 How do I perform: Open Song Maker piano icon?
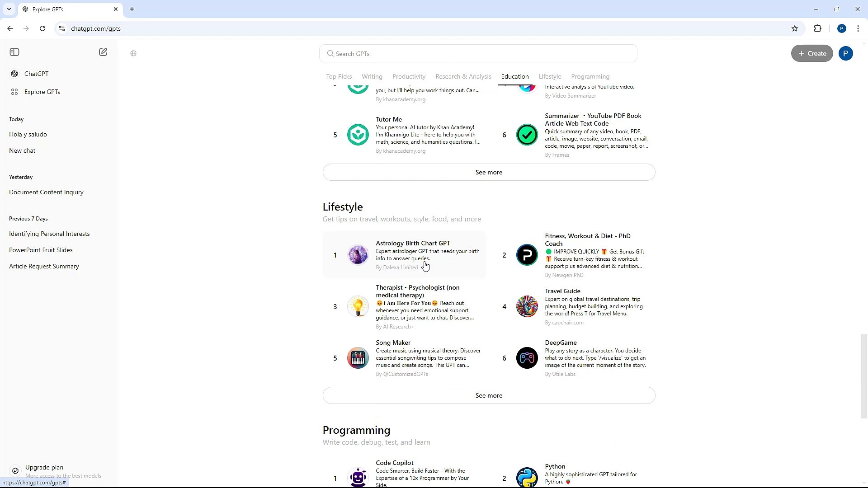coord(358,358)
